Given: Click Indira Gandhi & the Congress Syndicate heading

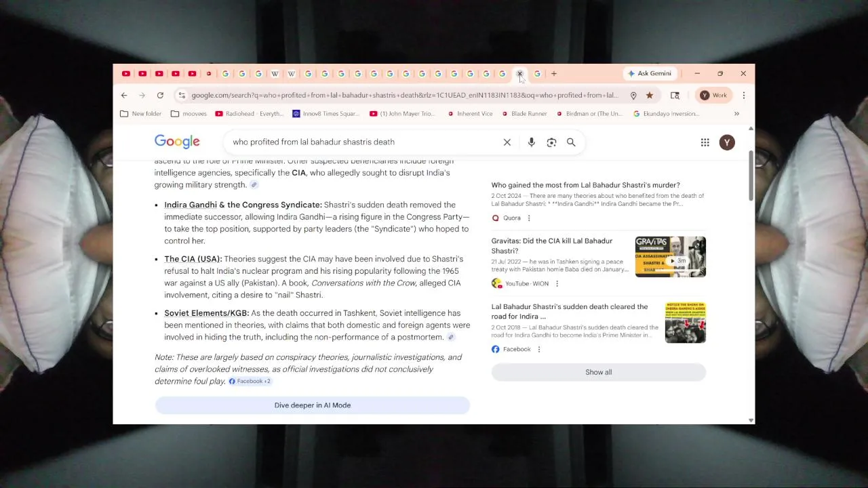Looking at the screenshot, I should click(243, 205).
